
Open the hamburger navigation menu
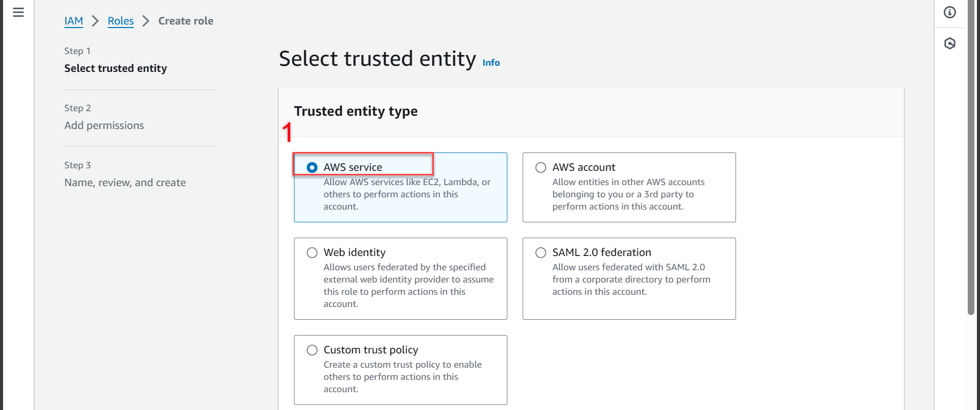[18, 12]
